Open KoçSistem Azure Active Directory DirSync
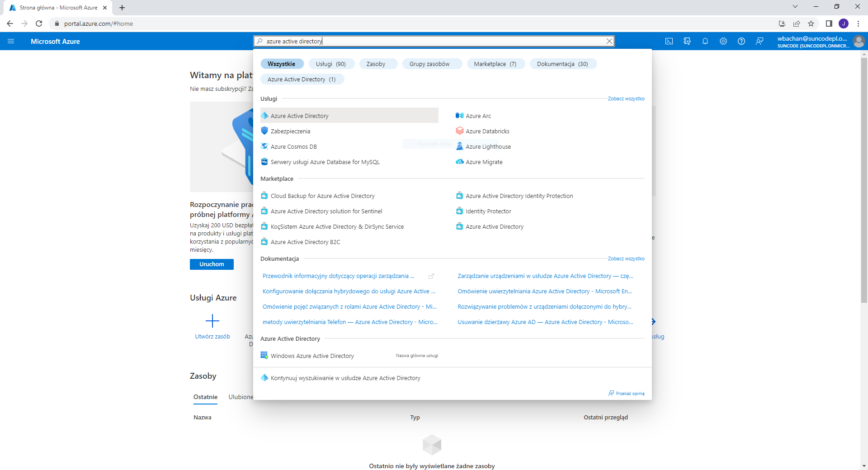The width and height of the screenshot is (868, 470). [337, 226]
